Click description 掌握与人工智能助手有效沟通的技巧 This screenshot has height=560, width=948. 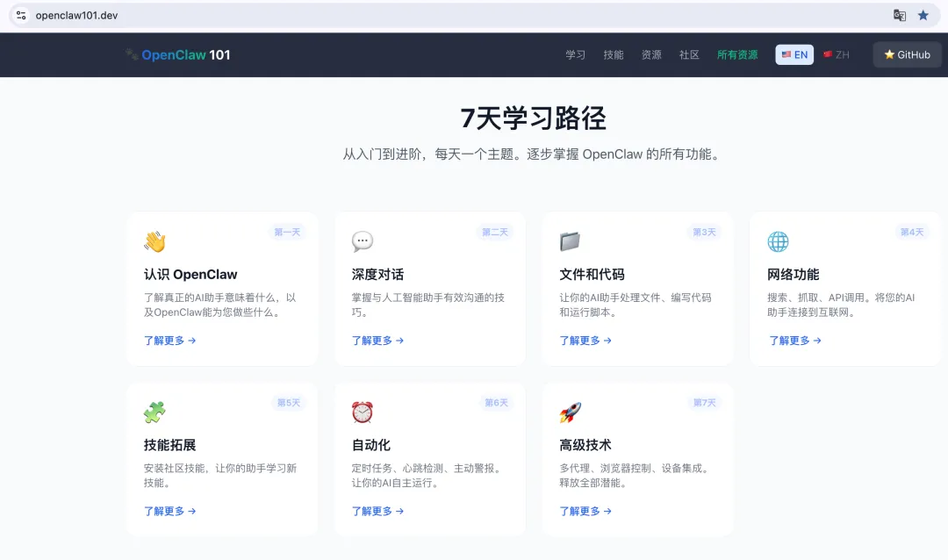tap(428, 305)
